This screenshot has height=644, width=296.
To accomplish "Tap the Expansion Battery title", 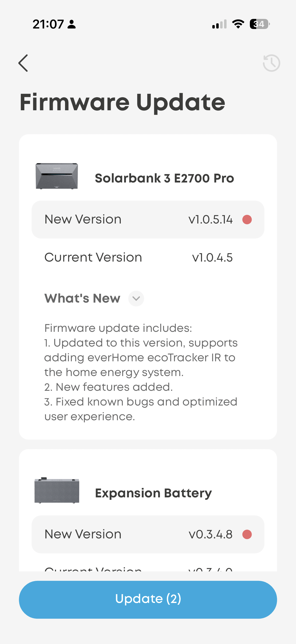I will pyautogui.click(x=153, y=493).
